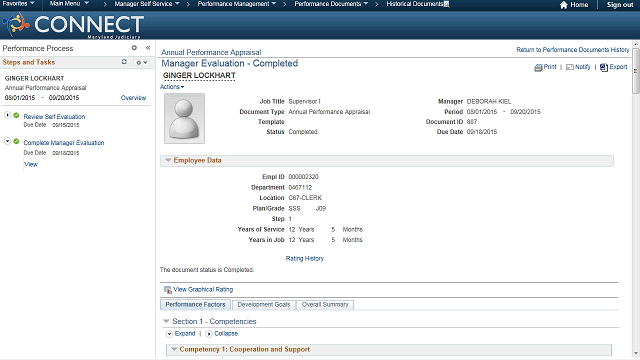Image resolution: width=640 pixels, height=360 pixels.
Task: Click the GINGER LOCKHART name heading
Action: click(199, 76)
